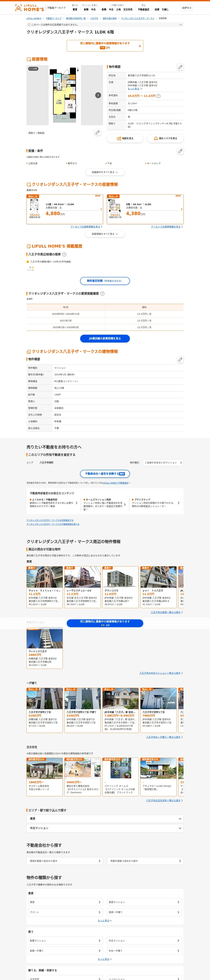Open the floor plan main image

point(65,95)
